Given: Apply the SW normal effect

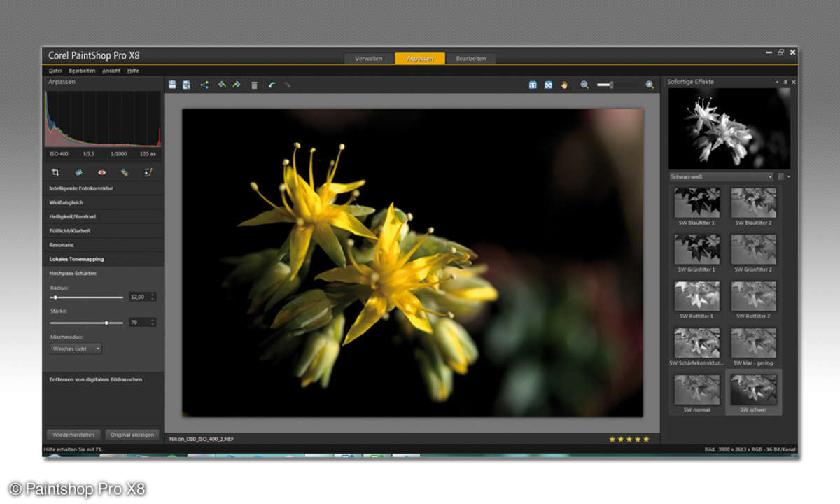Looking at the screenshot, I should tap(696, 393).
